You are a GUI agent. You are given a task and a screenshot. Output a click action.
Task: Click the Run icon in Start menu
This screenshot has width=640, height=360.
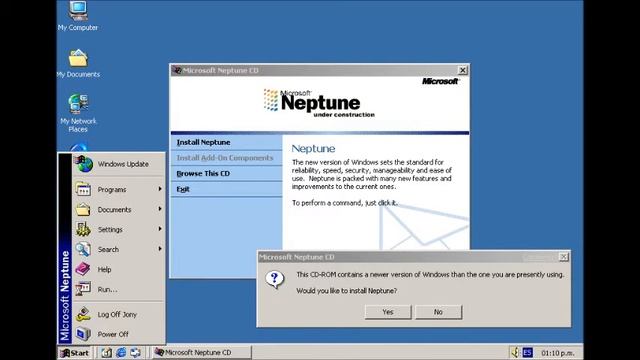[83, 289]
